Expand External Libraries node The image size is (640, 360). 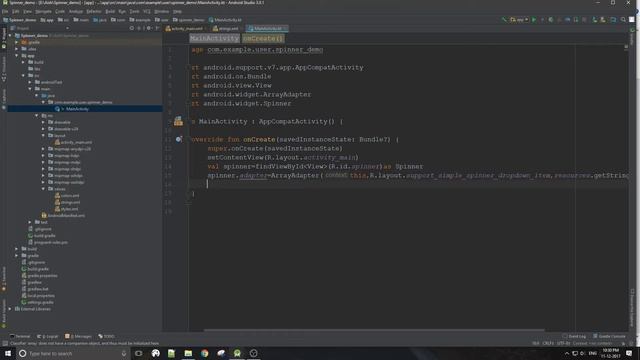point(10,309)
